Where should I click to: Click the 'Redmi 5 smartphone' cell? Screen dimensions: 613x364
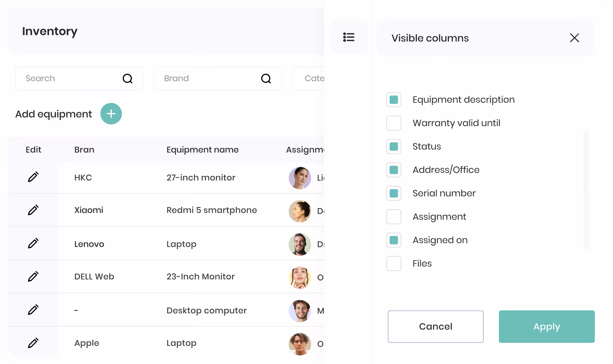click(212, 210)
